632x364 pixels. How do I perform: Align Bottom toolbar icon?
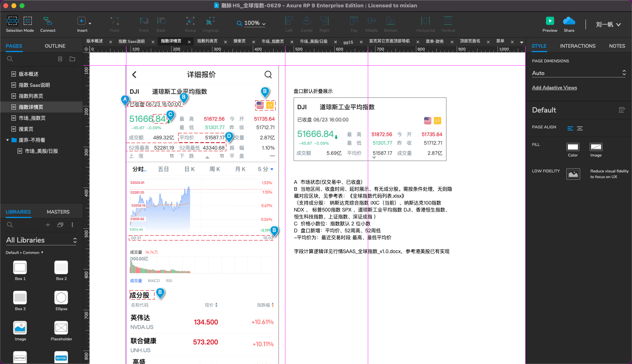(x=391, y=21)
